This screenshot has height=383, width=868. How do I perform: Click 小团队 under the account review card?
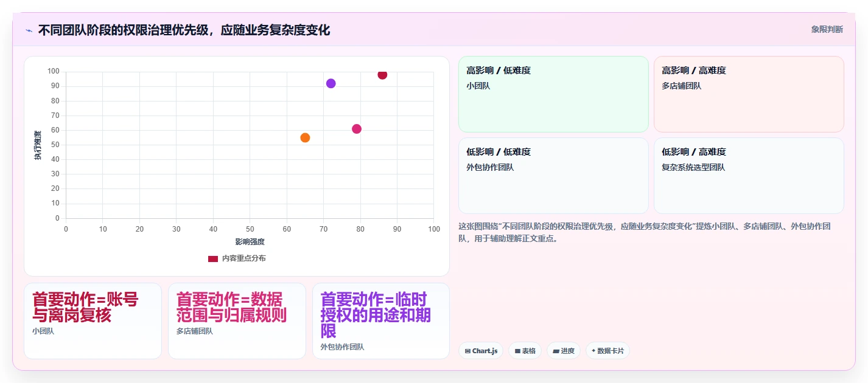click(x=43, y=331)
